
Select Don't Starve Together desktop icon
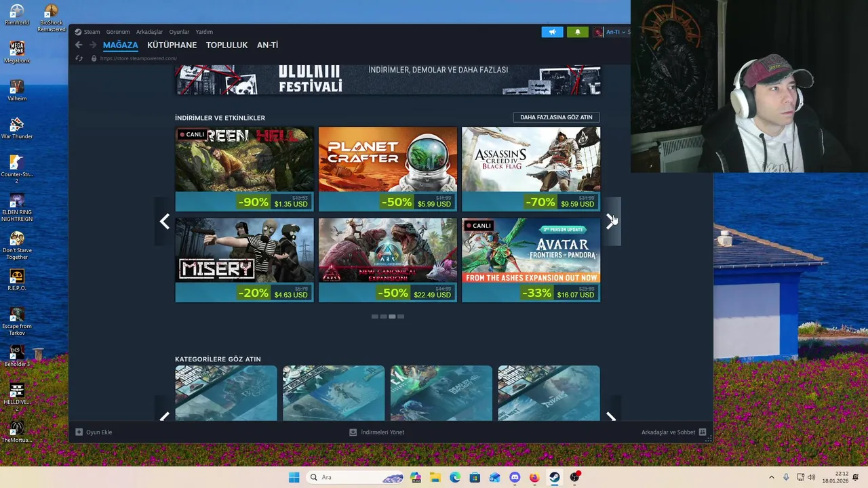coord(17,245)
